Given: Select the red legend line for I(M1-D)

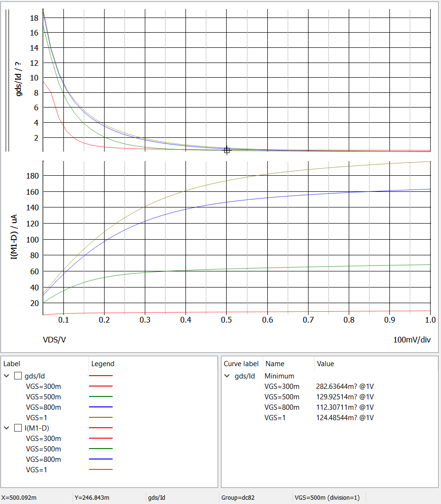Looking at the screenshot, I should click(x=101, y=428).
